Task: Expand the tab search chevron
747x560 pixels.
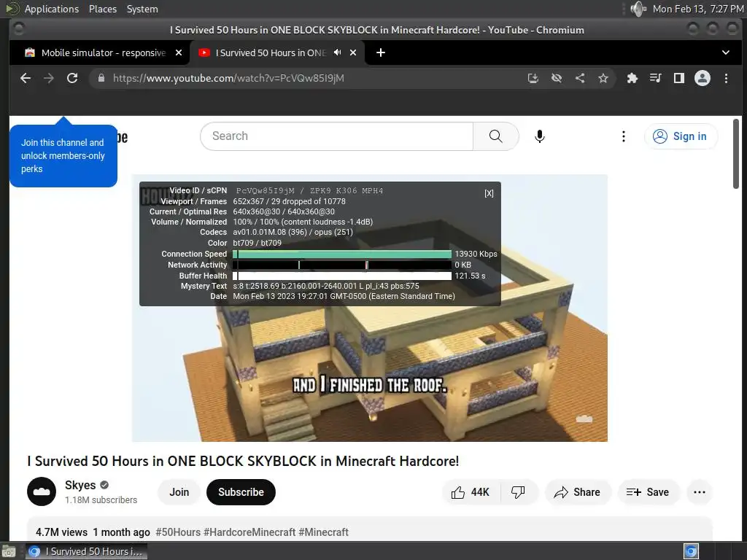Action: pyautogui.click(x=726, y=52)
